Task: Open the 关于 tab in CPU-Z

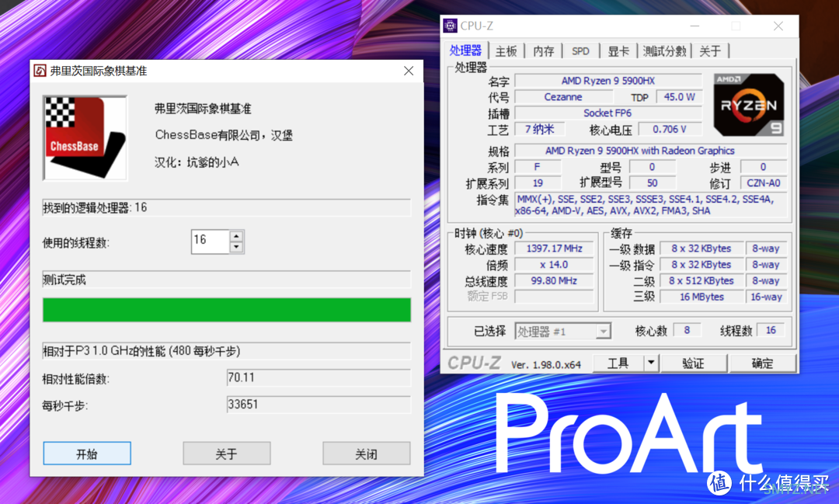Action: point(710,51)
